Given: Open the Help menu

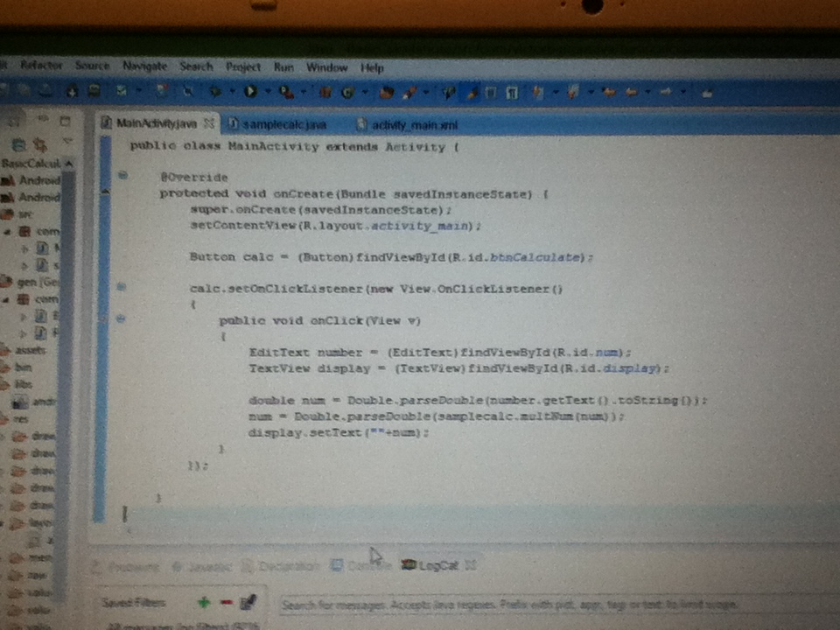Looking at the screenshot, I should point(372,68).
